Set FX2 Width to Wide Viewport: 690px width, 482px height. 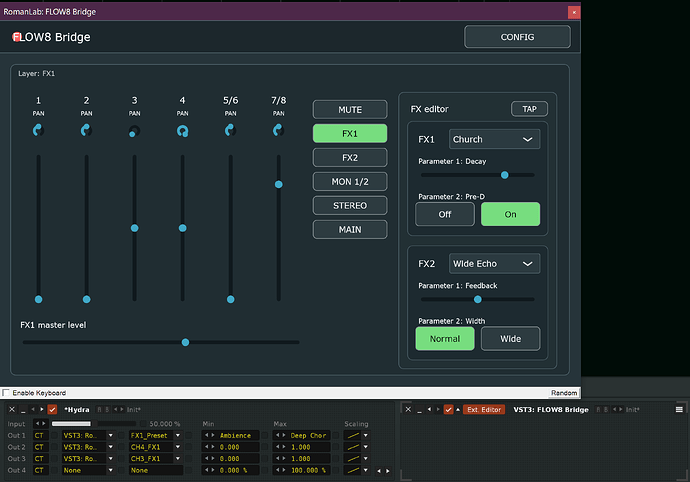[510, 339]
